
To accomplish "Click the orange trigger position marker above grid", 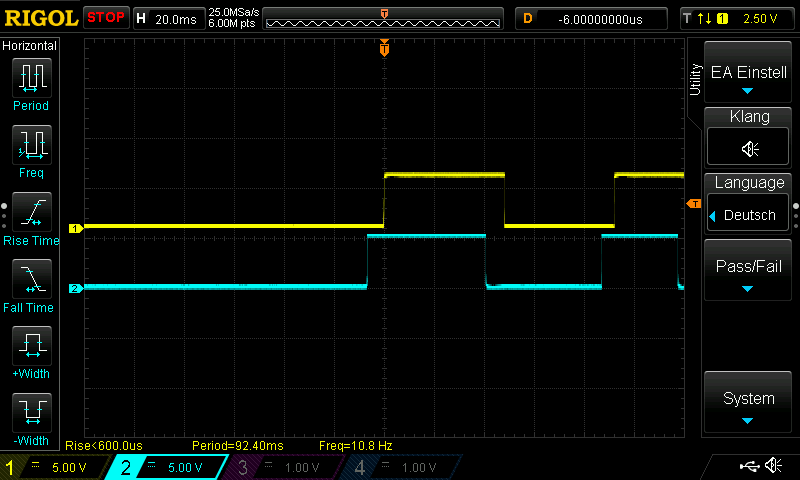I will [x=384, y=47].
